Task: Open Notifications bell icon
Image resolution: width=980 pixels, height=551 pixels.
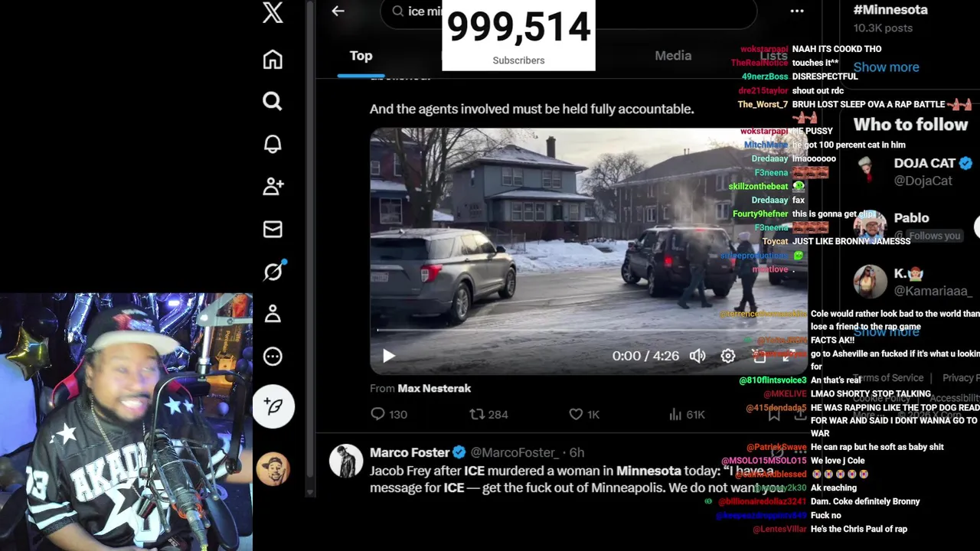Action: point(273,144)
